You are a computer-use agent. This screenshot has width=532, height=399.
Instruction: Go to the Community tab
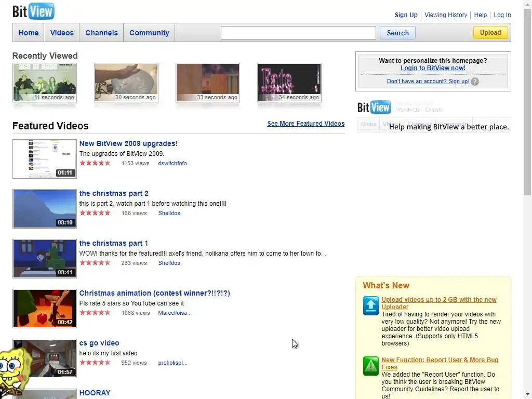(149, 33)
